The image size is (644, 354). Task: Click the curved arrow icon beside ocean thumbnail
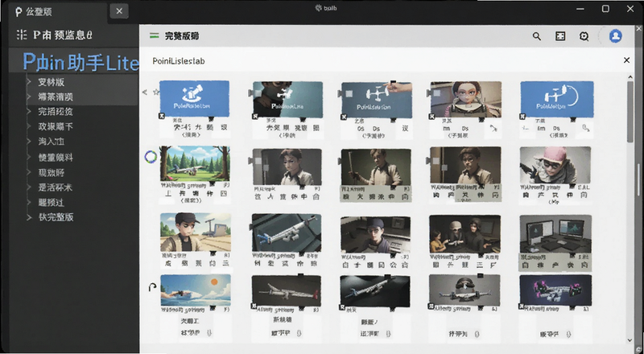point(152,287)
